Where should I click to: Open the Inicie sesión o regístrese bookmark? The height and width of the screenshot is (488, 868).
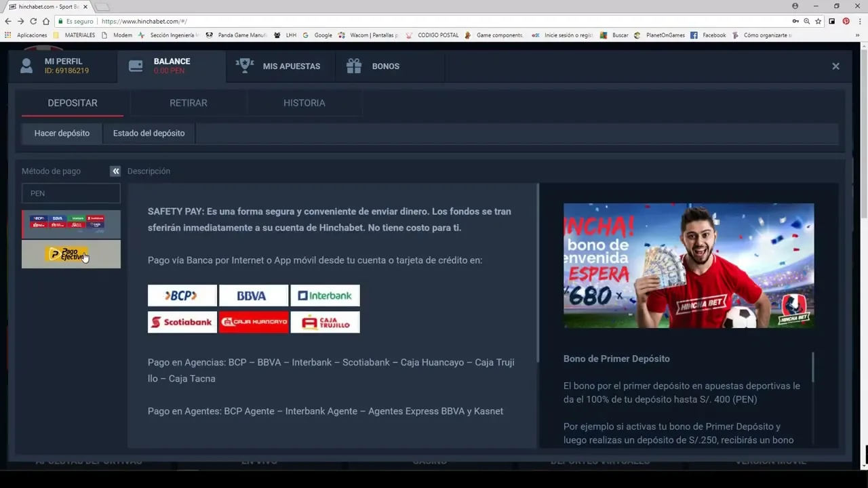tap(563, 35)
